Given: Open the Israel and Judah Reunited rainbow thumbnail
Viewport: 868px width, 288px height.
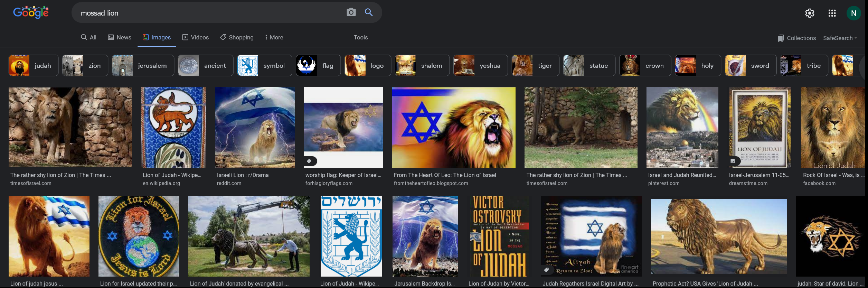Looking at the screenshot, I should (682, 127).
